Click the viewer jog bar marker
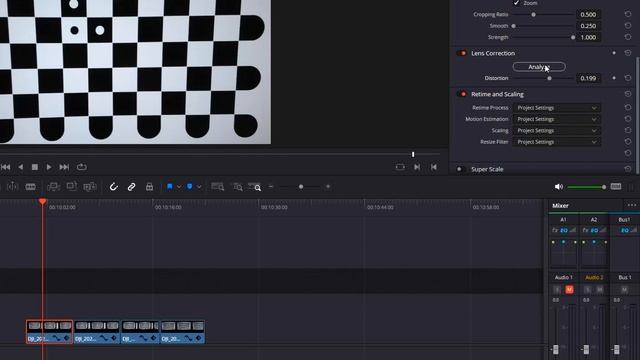The width and height of the screenshot is (640, 360). click(x=413, y=154)
